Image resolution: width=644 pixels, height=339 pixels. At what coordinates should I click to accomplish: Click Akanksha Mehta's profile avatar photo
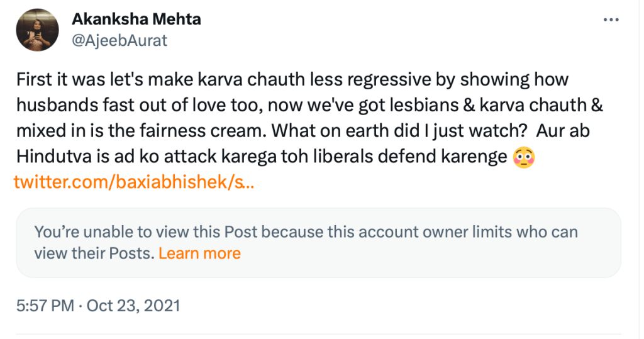[x=37, y=30]
